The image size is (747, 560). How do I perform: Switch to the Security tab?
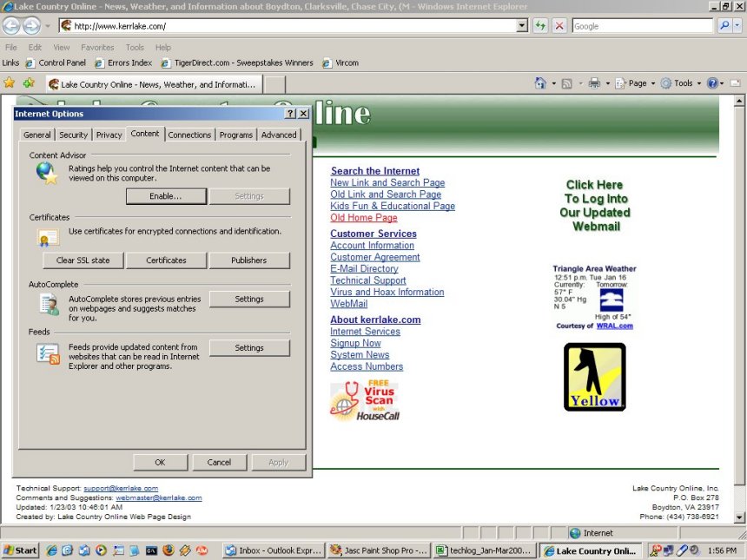click(x=73, y=135)
